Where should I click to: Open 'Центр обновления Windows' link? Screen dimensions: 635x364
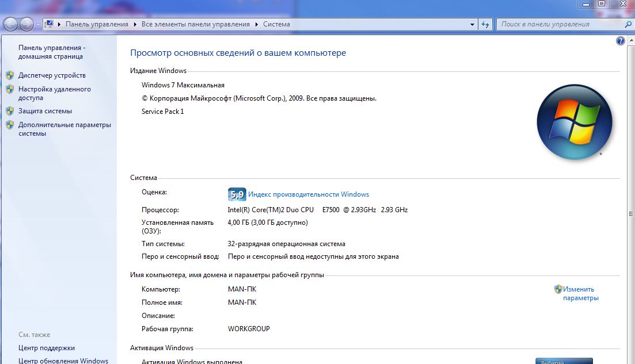[63, 361]
